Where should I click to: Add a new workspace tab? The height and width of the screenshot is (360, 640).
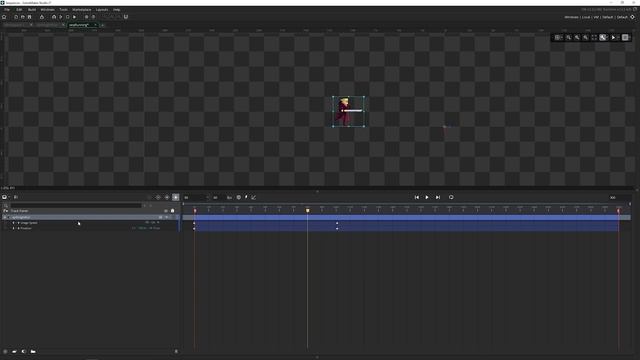point(102,25)
